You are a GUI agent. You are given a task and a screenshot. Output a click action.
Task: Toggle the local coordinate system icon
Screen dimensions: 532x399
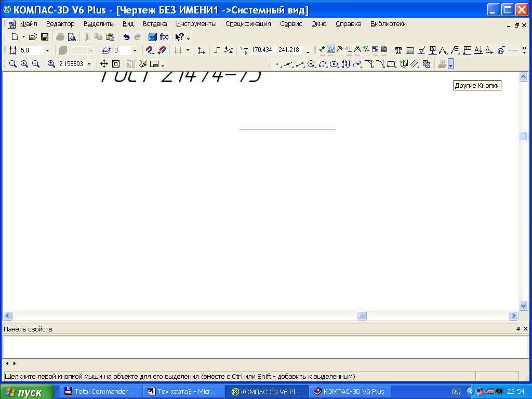pyautogui.click(x=202, y=50)
